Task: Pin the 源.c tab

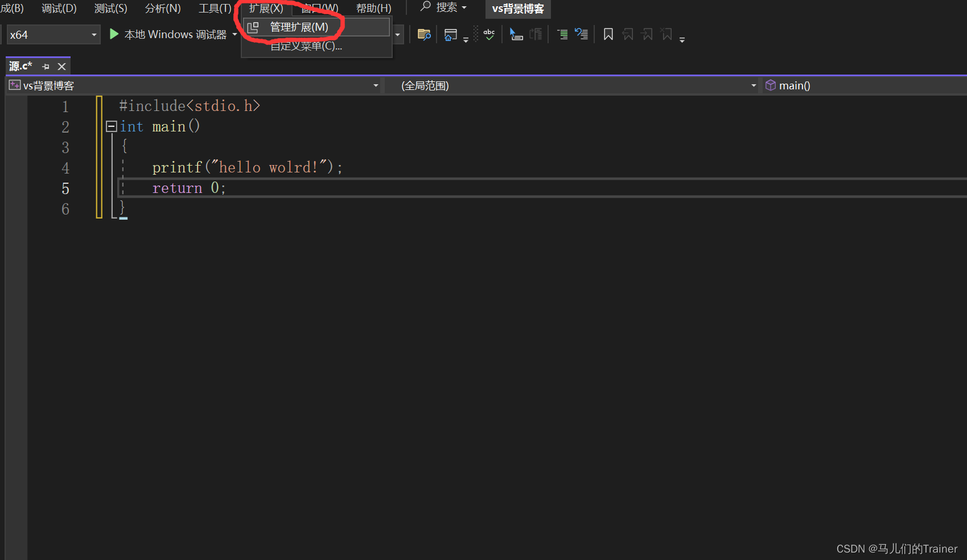Action: point(46,67)
